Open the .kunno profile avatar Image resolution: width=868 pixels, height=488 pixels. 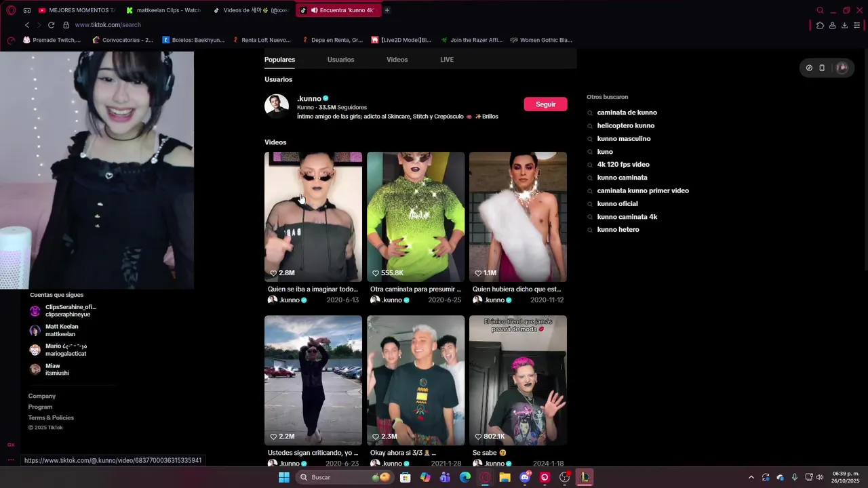point(277,106)
